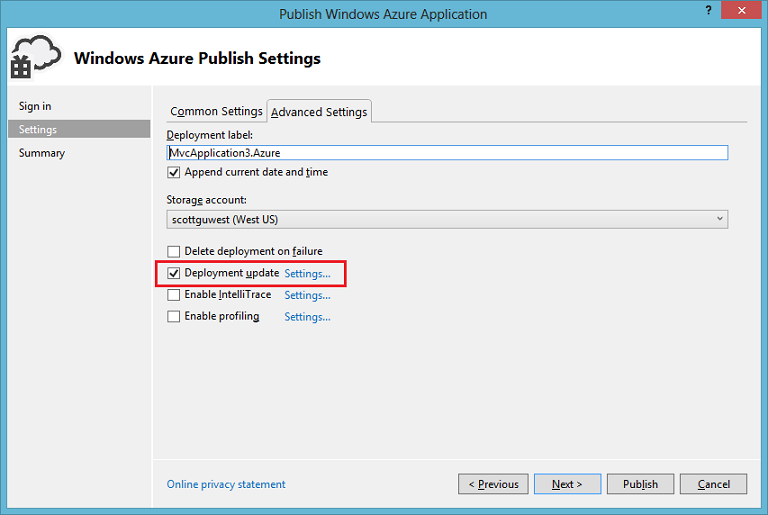The width and height of the screenshot is (768, 515).
Task: Switch to the Common Settings tab
Action: click(x=216, y=111)
